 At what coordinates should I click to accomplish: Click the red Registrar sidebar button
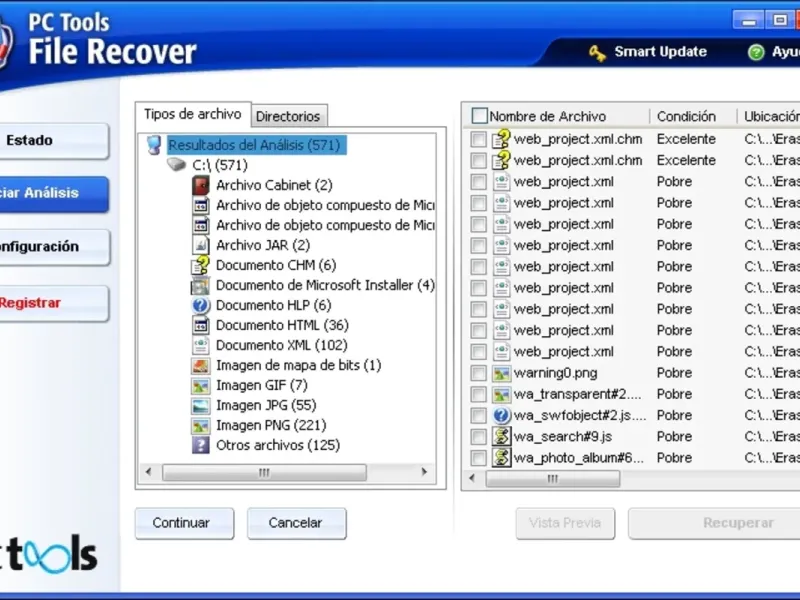54,303
